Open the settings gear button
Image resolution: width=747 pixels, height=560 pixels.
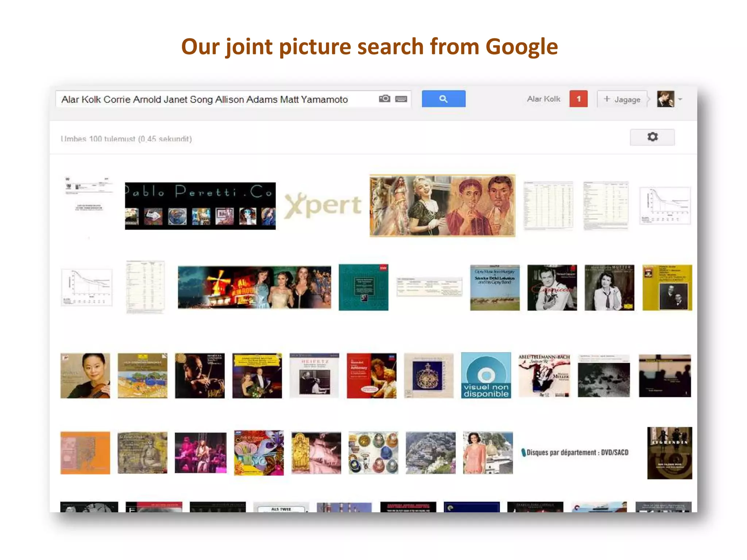[652, 137]
